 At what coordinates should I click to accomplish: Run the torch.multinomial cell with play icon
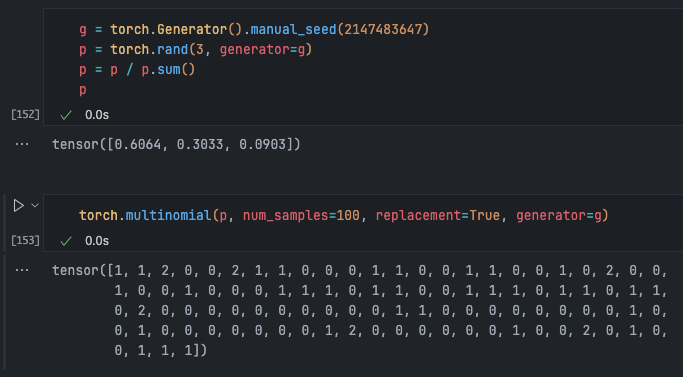pyautogui.click(x=18, y=205)
